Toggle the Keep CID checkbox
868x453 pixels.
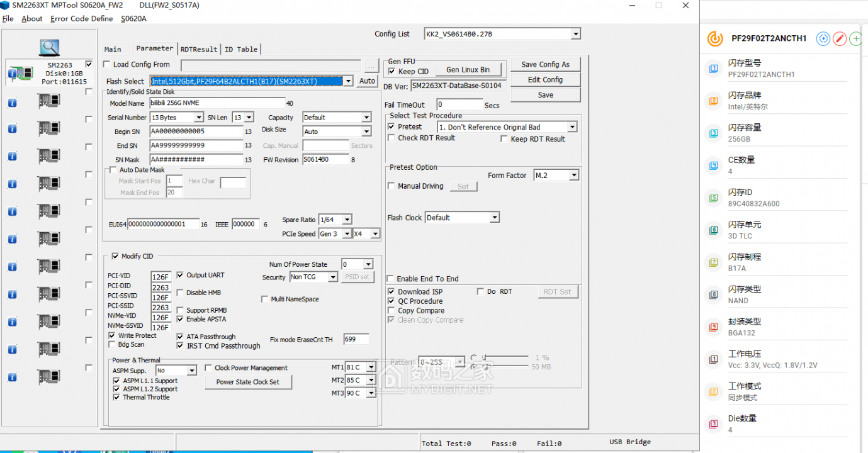tap(392, 71)
